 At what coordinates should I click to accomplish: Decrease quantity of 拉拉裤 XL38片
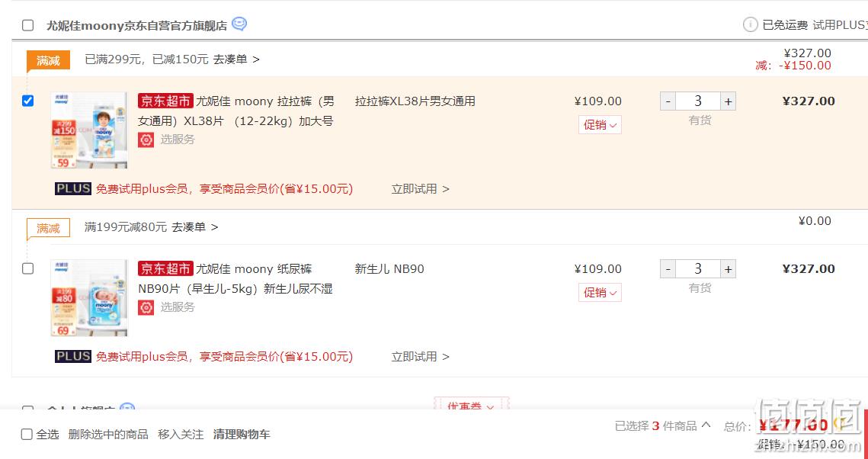click(x=668, y=101)
